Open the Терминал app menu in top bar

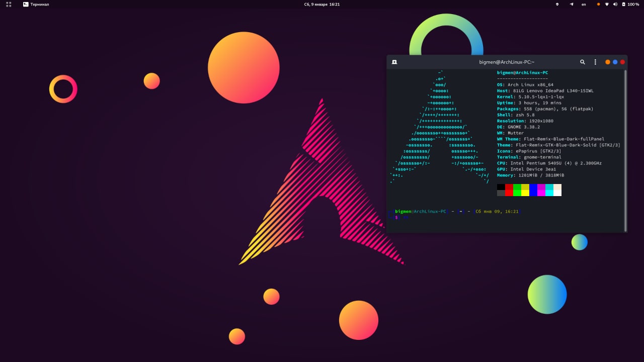[36, 4]
